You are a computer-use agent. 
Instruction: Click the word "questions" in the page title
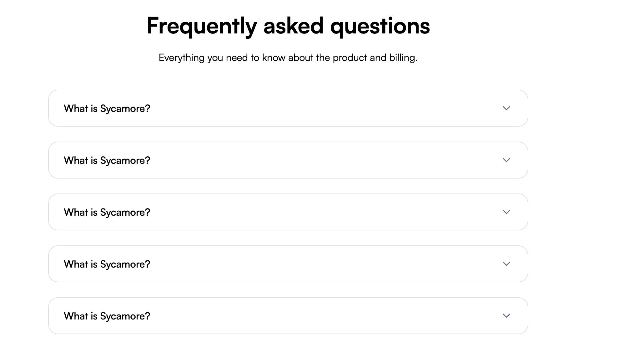click(x=380, y=26)
